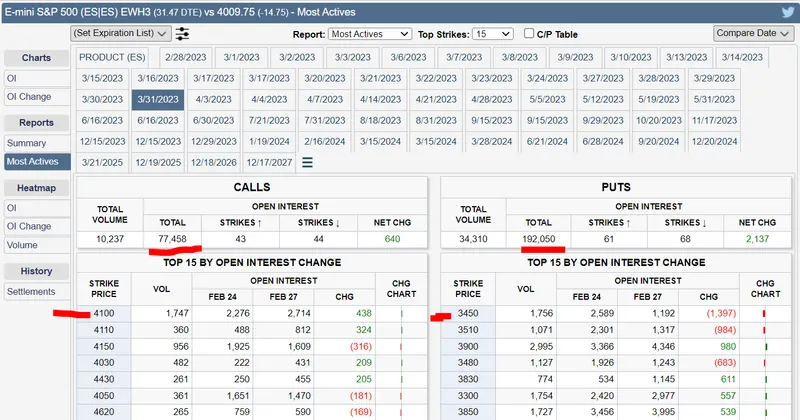Image resolution: width=800 pixels, height=420 pixels.
Task: Click the 4030 call strike row
Action: click(252, 362)
